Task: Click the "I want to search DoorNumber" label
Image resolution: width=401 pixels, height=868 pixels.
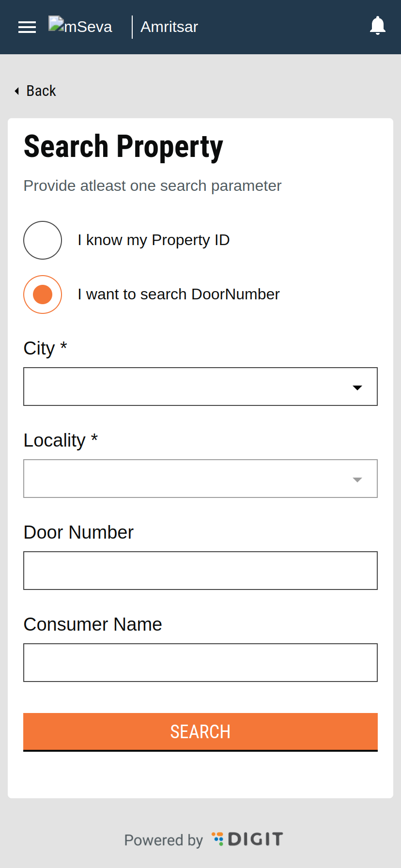Action: [179, 294]
